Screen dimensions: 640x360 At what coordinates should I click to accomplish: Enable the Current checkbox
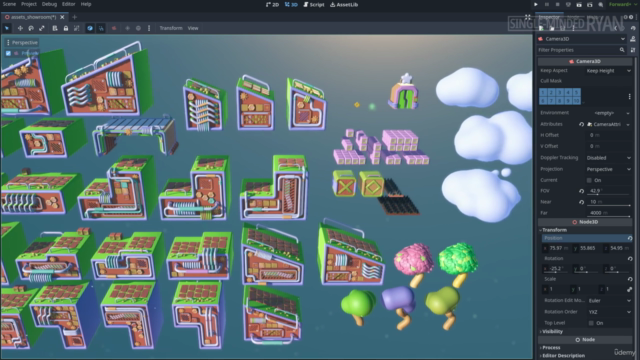pos(589,180)
